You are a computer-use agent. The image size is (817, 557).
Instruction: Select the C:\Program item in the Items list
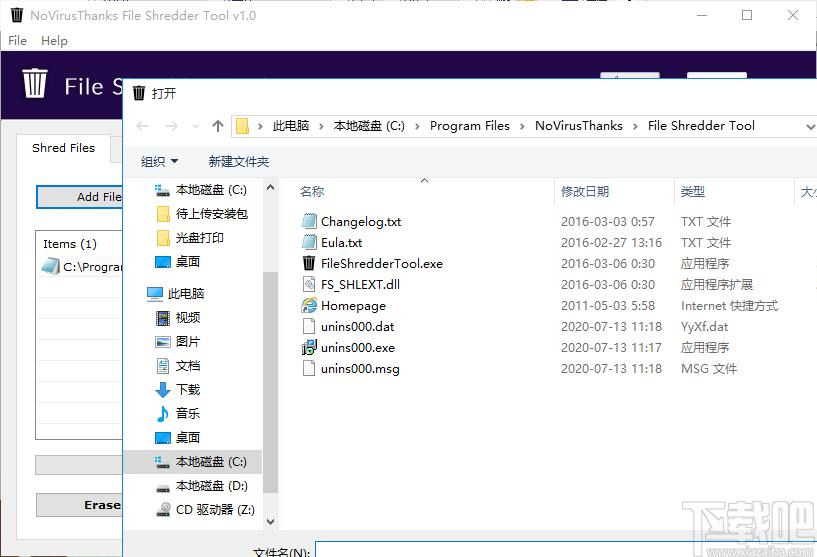pos(81,267)
